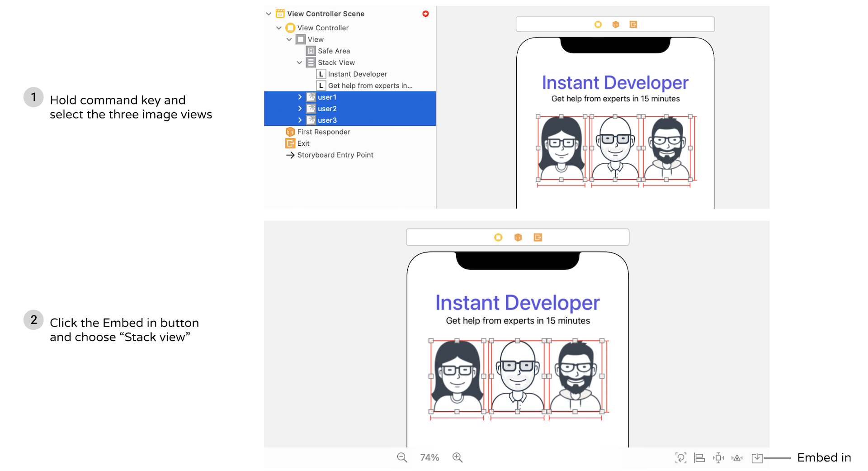The image size is (868, 471).
Task: Click the Update Frames icon
Action: 680,458
